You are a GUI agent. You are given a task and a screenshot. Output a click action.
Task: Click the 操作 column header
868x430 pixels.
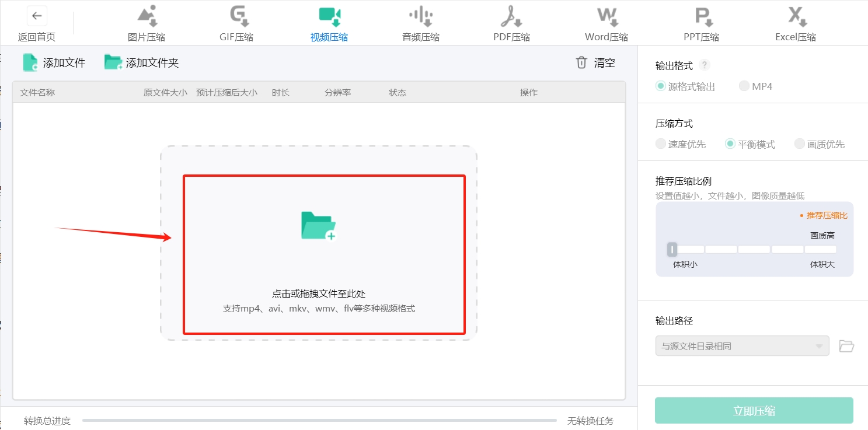tap(529, 93)
